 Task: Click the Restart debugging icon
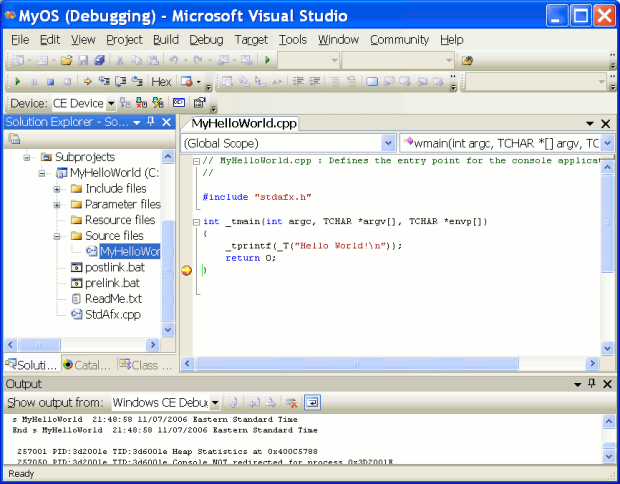pos(67,81)
